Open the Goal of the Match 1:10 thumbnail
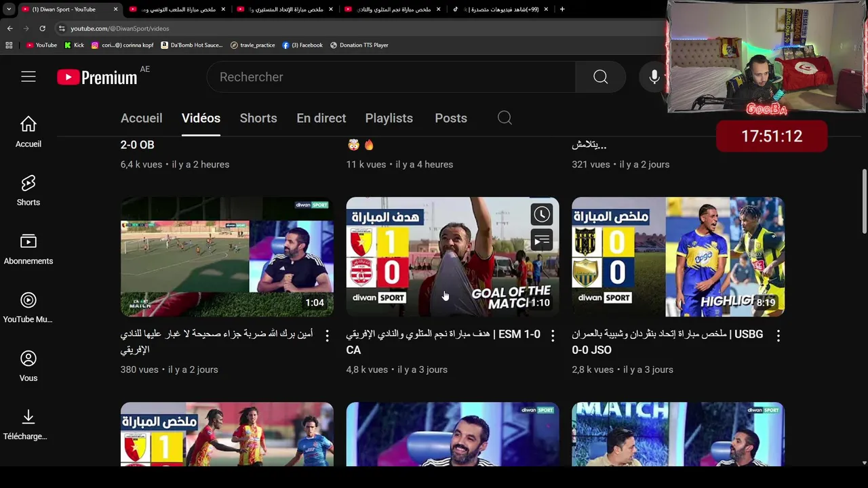Image resolution: width=868 pixels, height=488 pixels. pyautogui.click(x=452, y=257)
